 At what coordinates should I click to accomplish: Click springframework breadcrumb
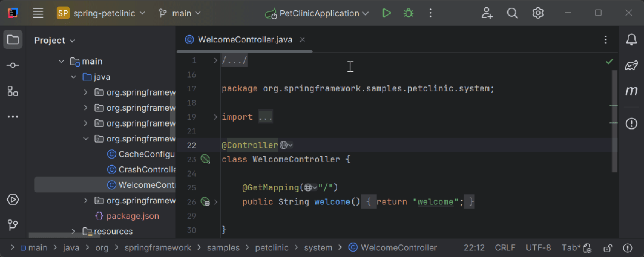coord(158,247)
